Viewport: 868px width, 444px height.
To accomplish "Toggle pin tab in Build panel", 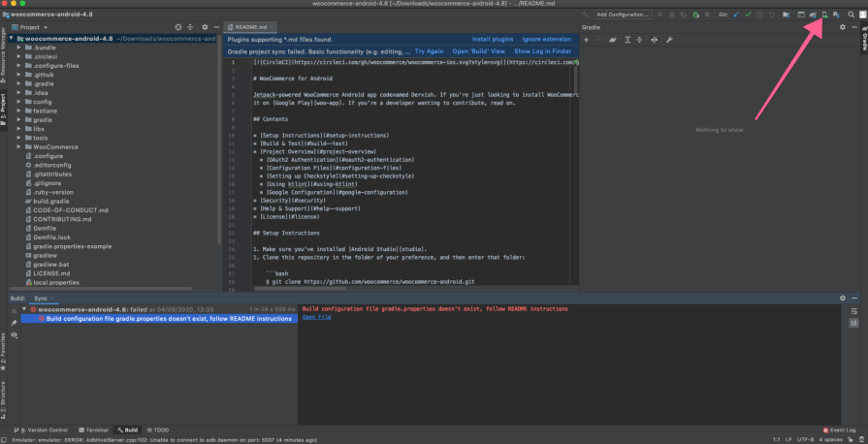I will tap(14, 322).
